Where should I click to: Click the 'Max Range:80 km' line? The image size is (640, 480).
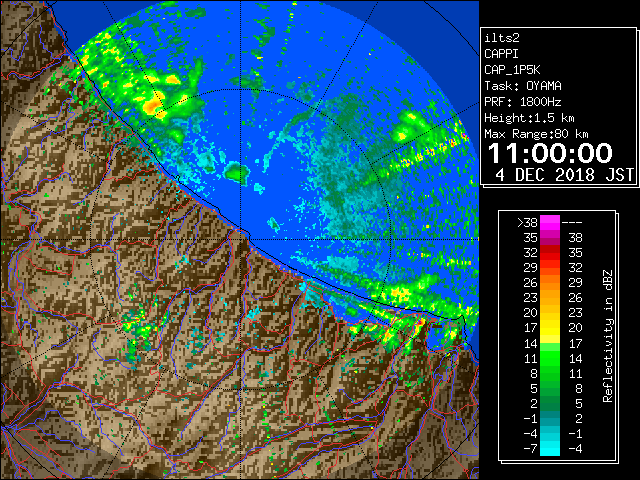click(x=536, y=134)
